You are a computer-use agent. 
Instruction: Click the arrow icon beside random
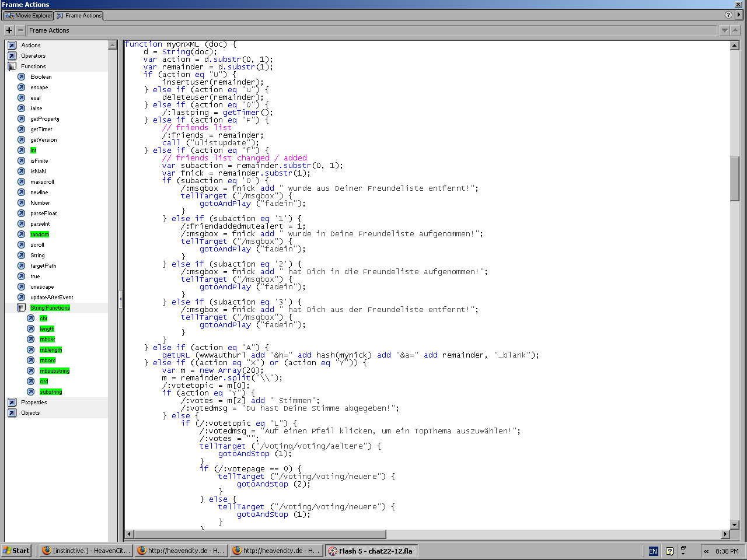tap(22, 235)
